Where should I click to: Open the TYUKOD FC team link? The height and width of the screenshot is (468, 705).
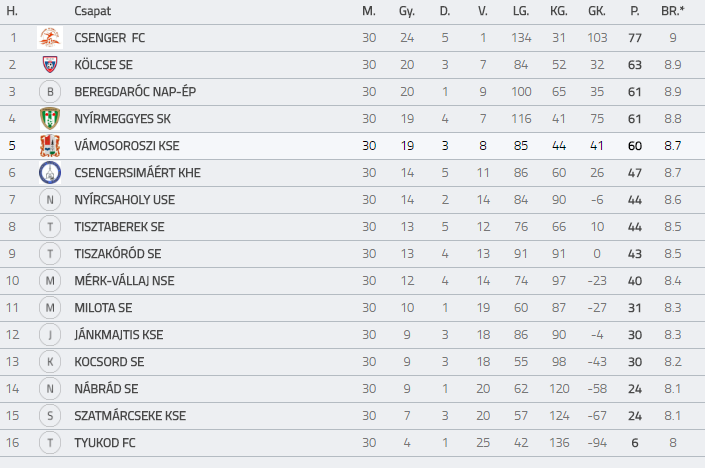[105, 442]
